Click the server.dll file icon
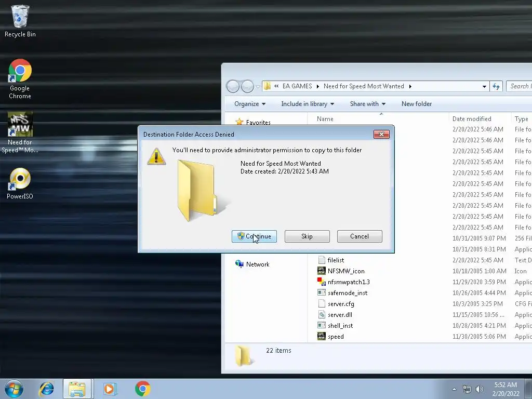This screenshot has height=399, width=532. point(321,314)
